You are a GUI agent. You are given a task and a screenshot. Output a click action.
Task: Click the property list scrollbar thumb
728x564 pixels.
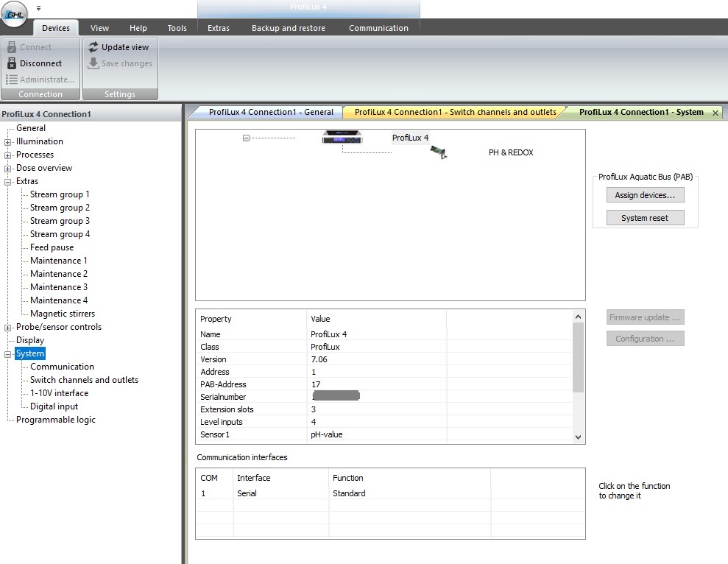click(x=578, y=357)
